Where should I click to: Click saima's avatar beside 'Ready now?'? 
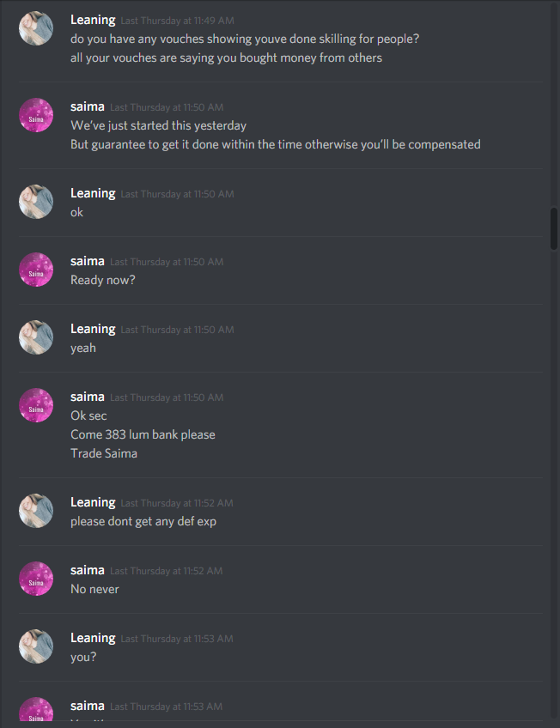point(36,270)
